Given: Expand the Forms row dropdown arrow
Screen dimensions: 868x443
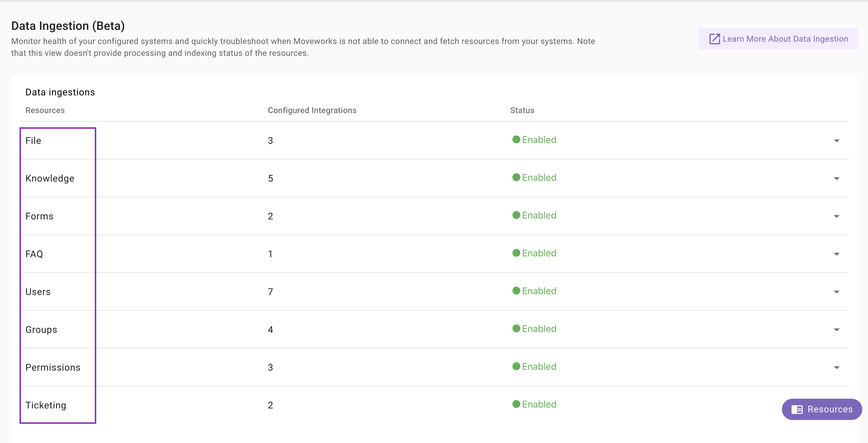Looking at the screenshot, I should (836, 216).
